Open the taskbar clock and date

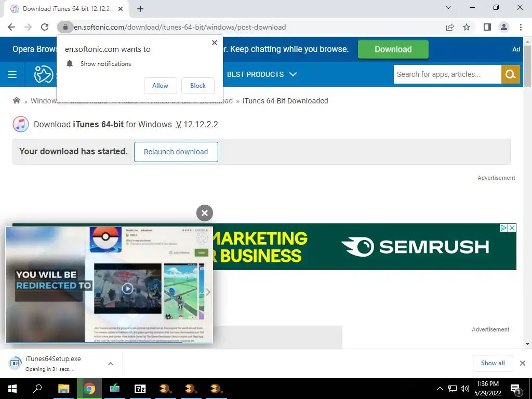coord(488,389)
